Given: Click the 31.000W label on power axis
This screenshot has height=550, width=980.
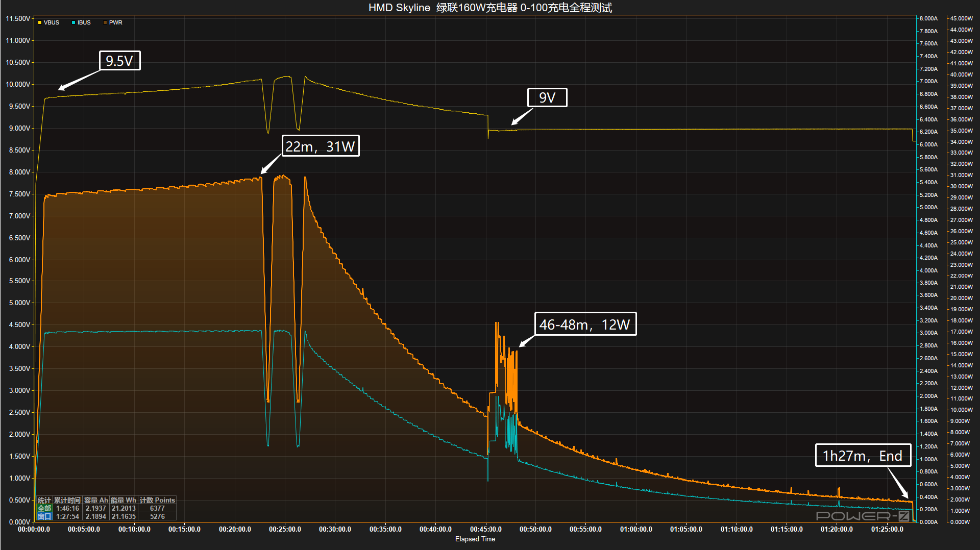Looking at the screenshot, I should click(x=961, y=175).
